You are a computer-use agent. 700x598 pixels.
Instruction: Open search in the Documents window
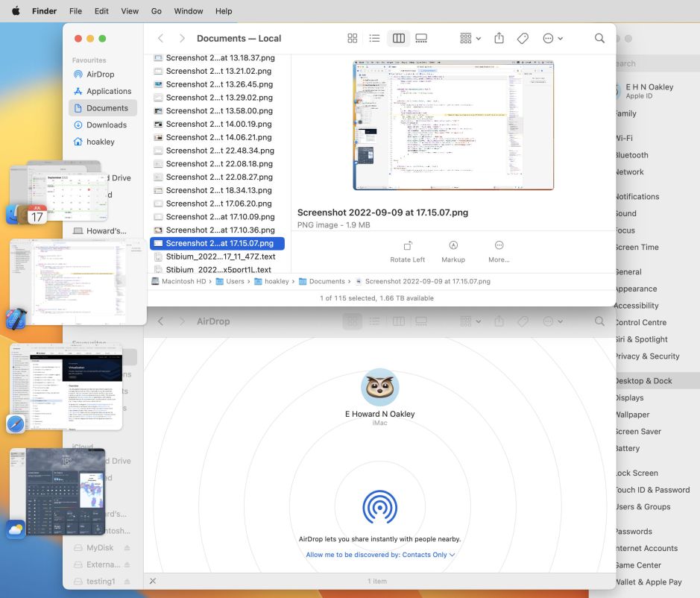click(x=599, y=38)
